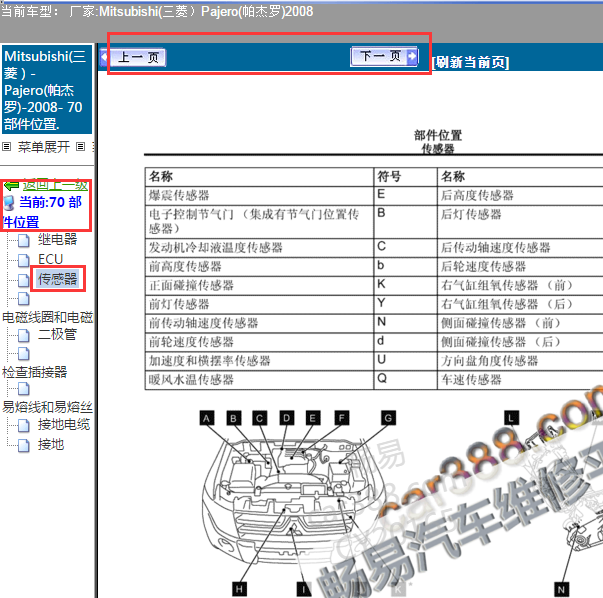
Task: Expand the menu with 菜单展开
Action: (44, 147)
